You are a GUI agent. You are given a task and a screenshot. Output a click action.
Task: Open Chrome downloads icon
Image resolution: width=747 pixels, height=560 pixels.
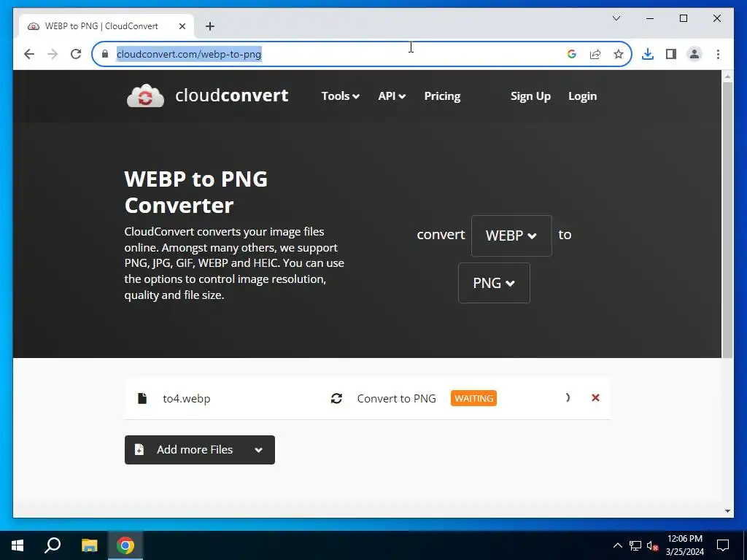[648, 54]
